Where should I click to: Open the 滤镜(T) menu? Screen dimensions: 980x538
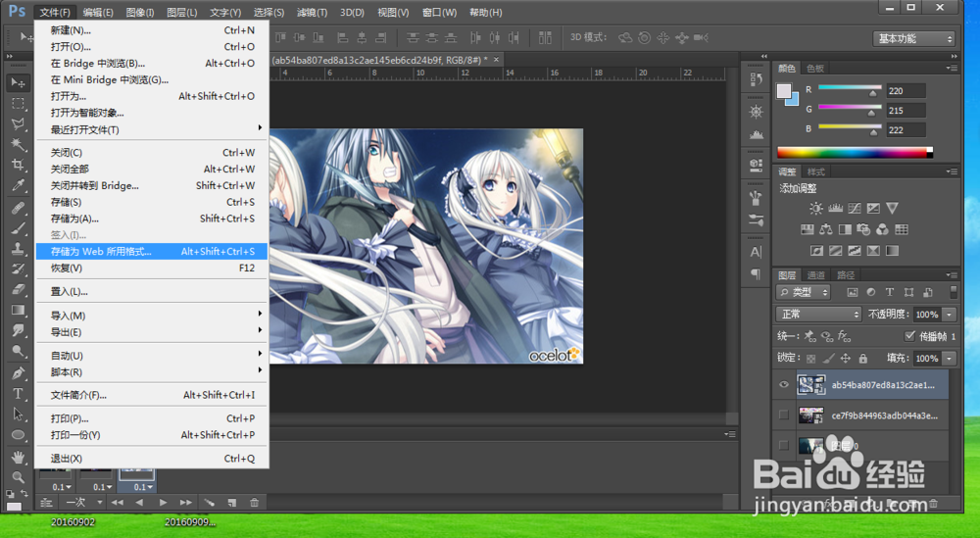click(312, 12)
